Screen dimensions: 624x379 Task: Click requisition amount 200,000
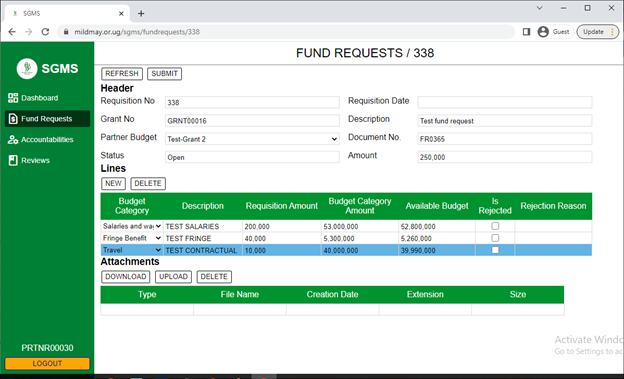coord(282,227)
